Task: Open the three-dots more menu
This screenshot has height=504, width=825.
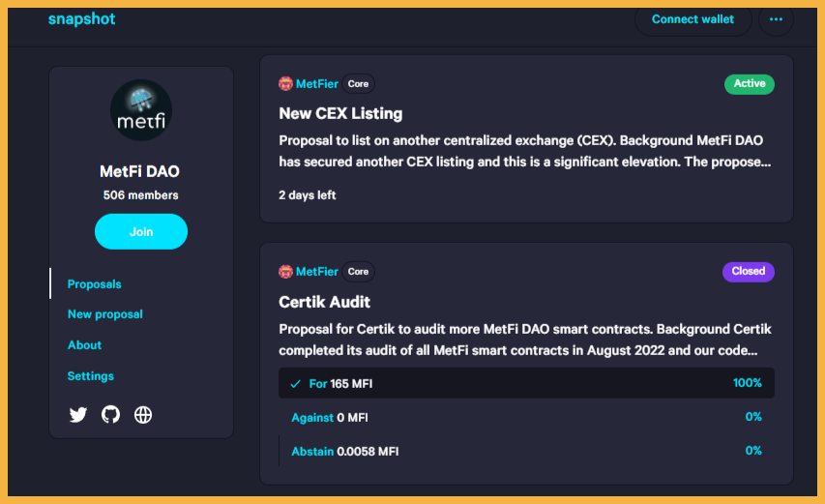Action: (x=776, y=19)
